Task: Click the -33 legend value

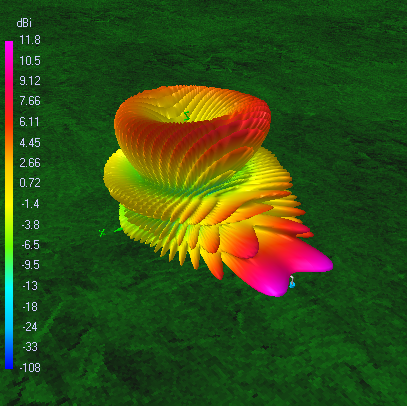Action: tap(30, 347)
